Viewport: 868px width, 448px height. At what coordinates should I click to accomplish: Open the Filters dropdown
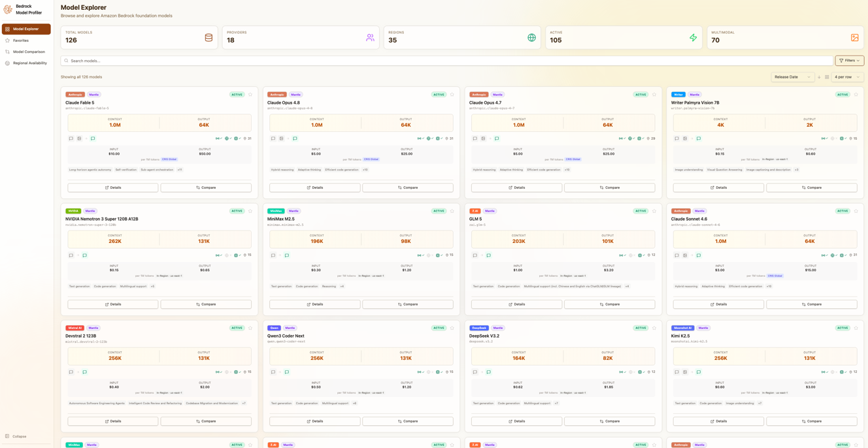tap(850, 61)
